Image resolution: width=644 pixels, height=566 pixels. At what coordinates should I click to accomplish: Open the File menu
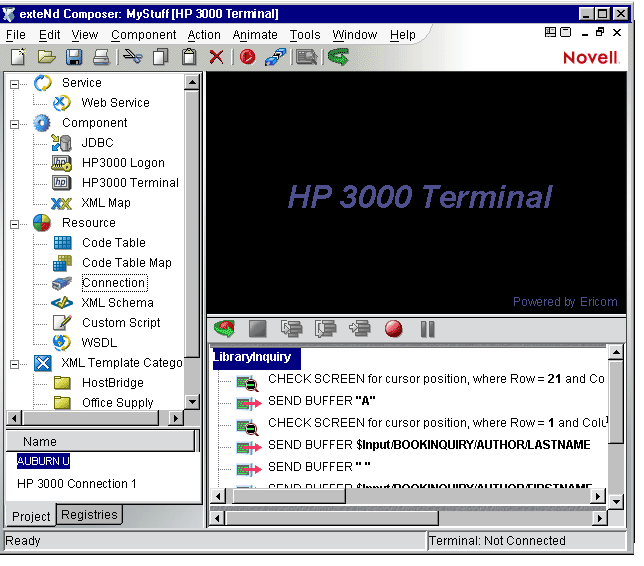coord(16,35)
